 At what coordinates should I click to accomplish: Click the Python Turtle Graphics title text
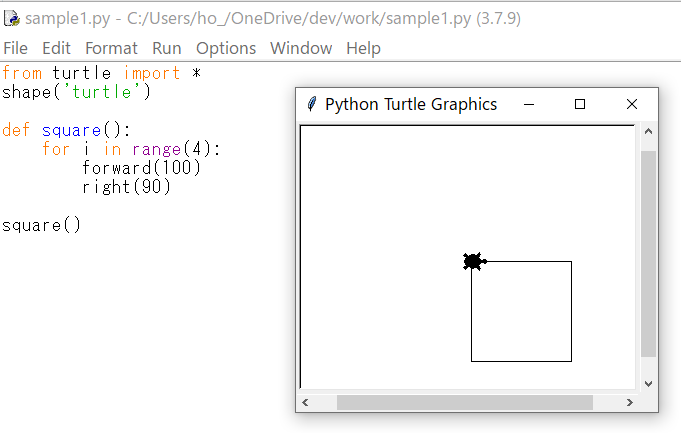411,104
